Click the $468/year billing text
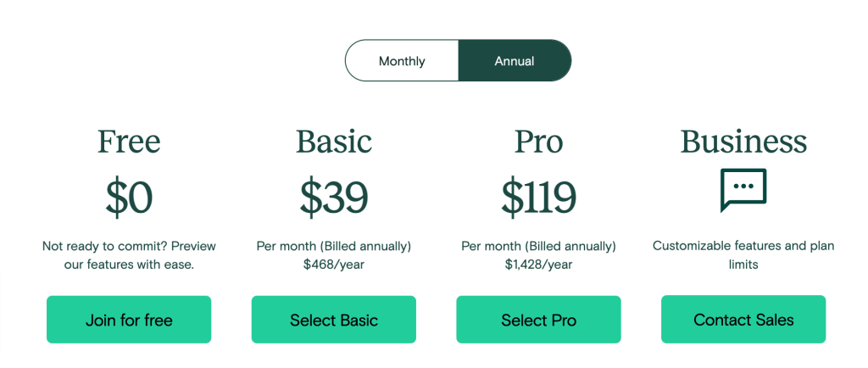The image size is (868, 368). pyautogui.click(x=334, y=265)
